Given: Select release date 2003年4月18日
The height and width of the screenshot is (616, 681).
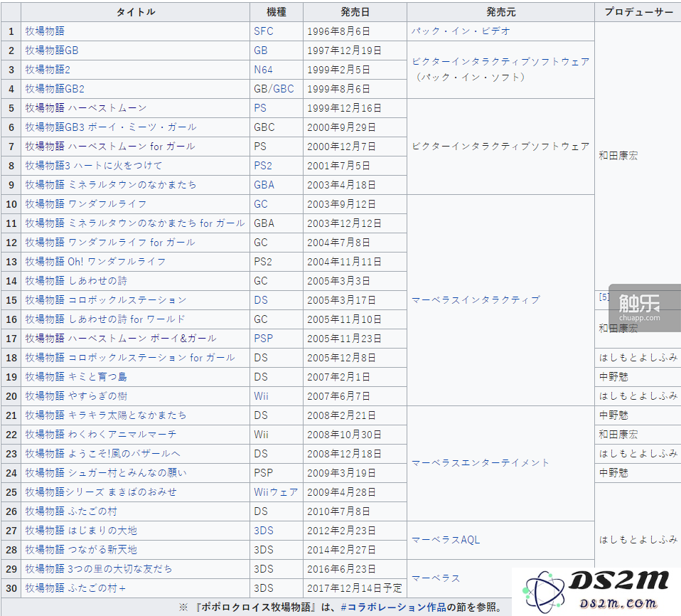Looking at the screenshot, I should (x=341, y=185).
